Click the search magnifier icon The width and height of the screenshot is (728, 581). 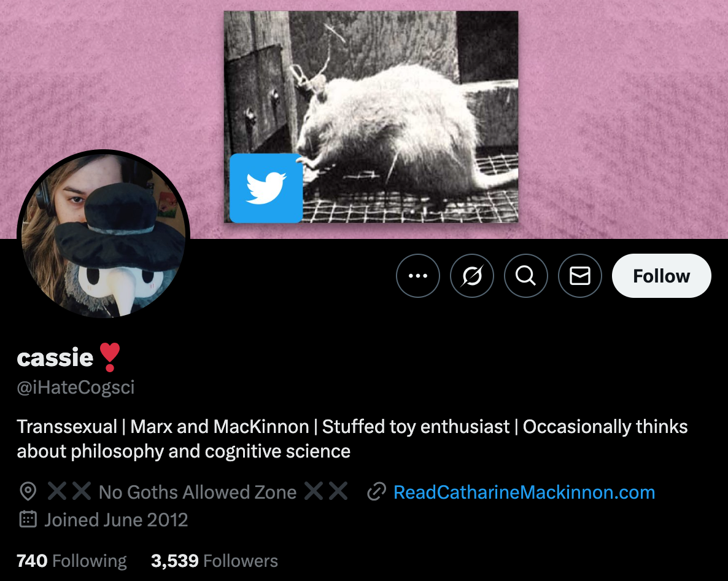(525, 275)
